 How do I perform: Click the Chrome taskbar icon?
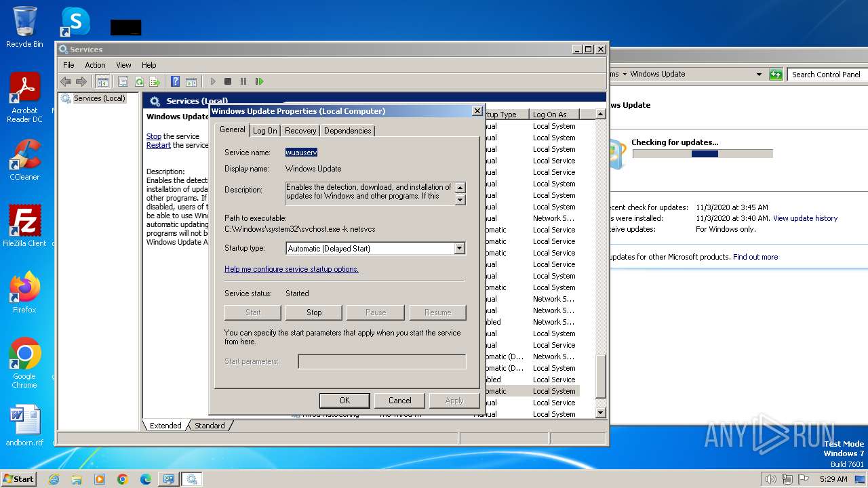click(x=123, y=479)
